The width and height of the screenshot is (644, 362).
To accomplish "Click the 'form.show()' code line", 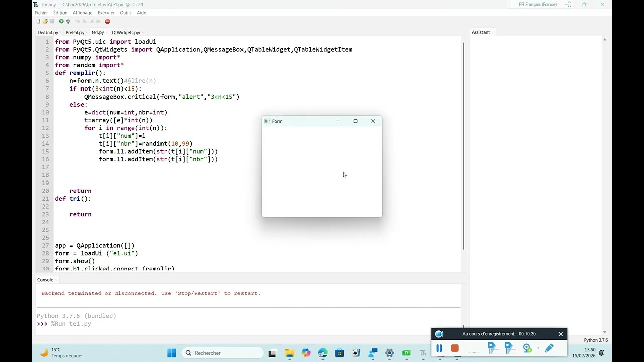I will 75,261.
